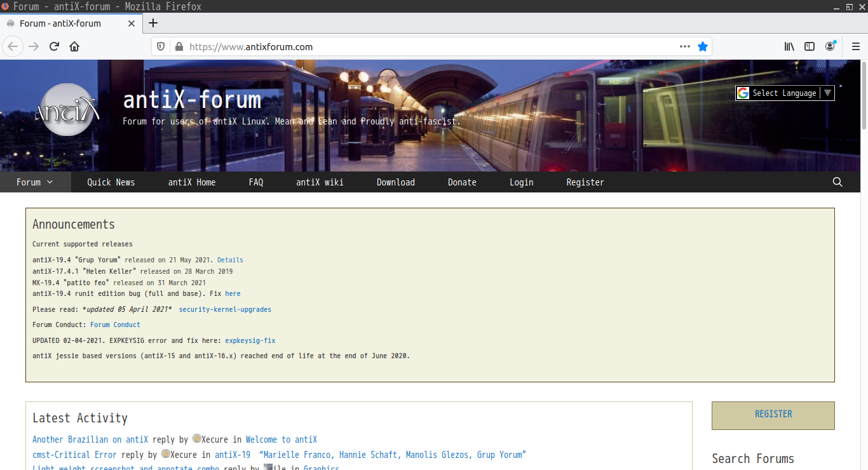868x470 pixels.
Task: Go back with the browser back arrow
Action: (x=13, y=46)
